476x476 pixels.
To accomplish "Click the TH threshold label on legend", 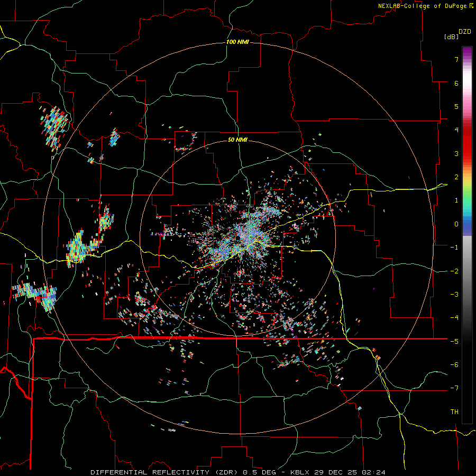I will click(x=454, y=412).
